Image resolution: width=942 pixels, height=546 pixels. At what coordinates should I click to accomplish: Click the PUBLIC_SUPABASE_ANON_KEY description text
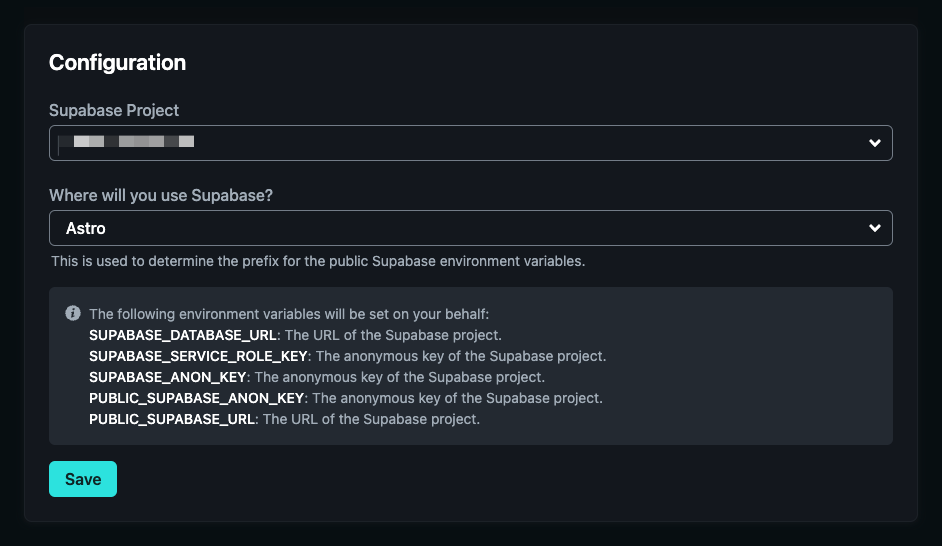(x=457, y=398)
